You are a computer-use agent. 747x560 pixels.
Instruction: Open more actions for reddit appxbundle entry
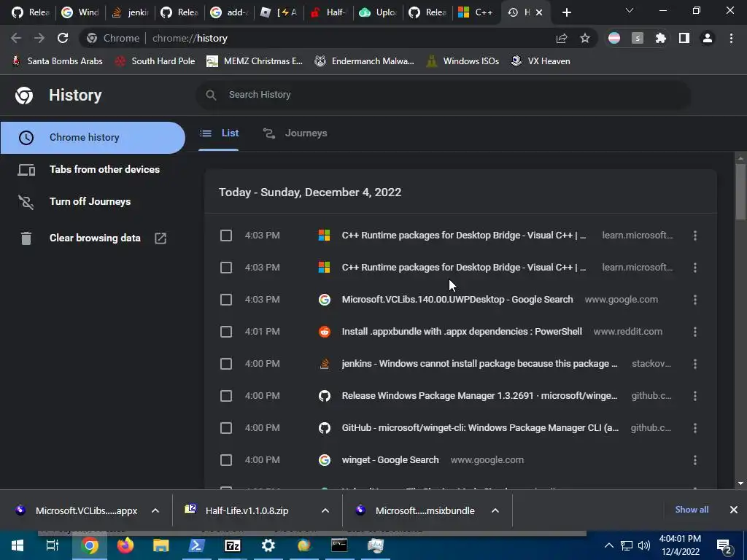[695, 332]
